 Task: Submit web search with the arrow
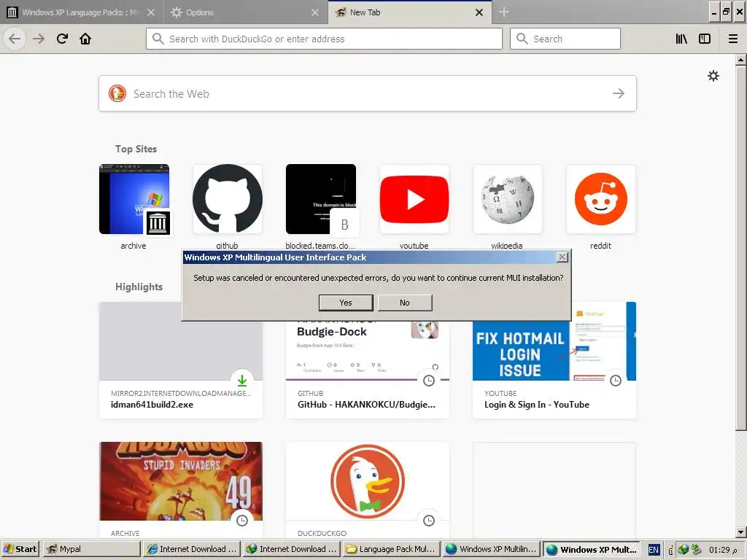[619, 93]
